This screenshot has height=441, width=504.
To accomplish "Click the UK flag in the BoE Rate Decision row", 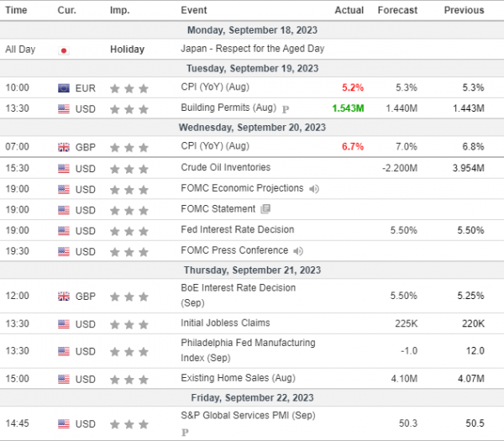I will 64,296.
